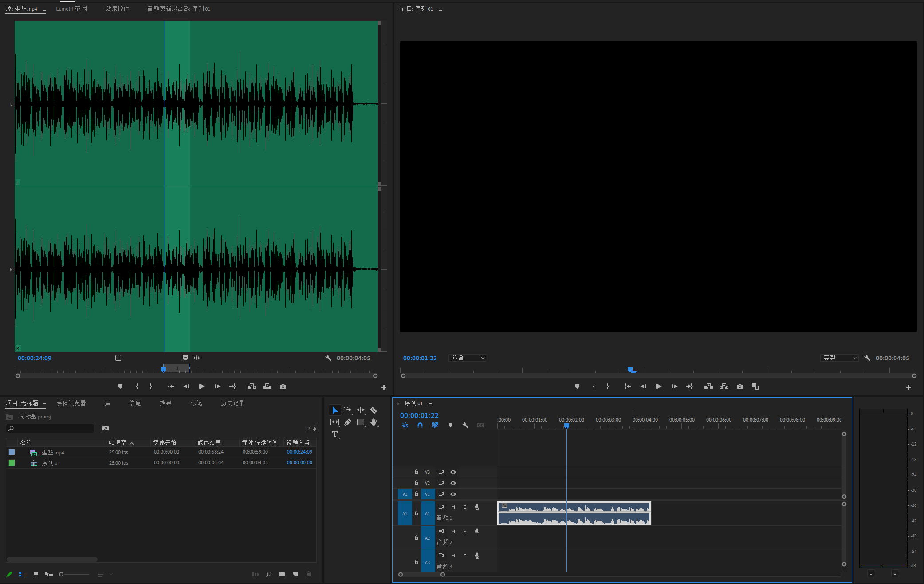
Task: Switch to the 媒体浏览器 tab
Action: 71,403
